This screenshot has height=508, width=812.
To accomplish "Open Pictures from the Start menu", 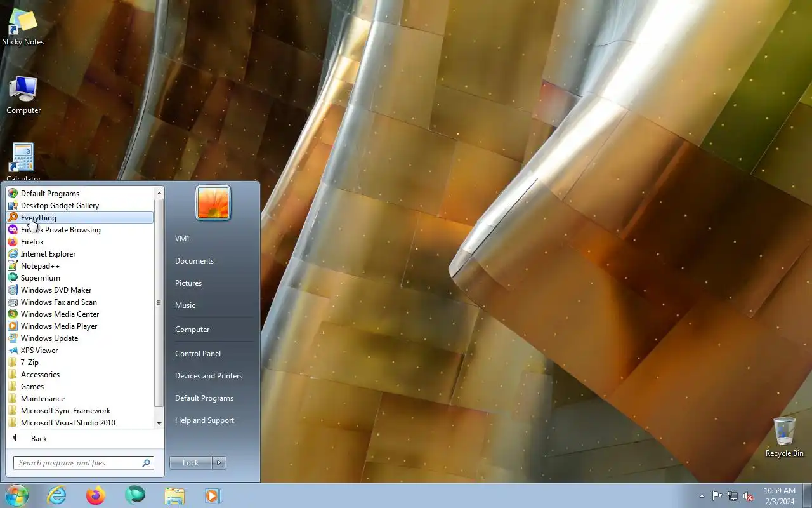I will (188, 283).
